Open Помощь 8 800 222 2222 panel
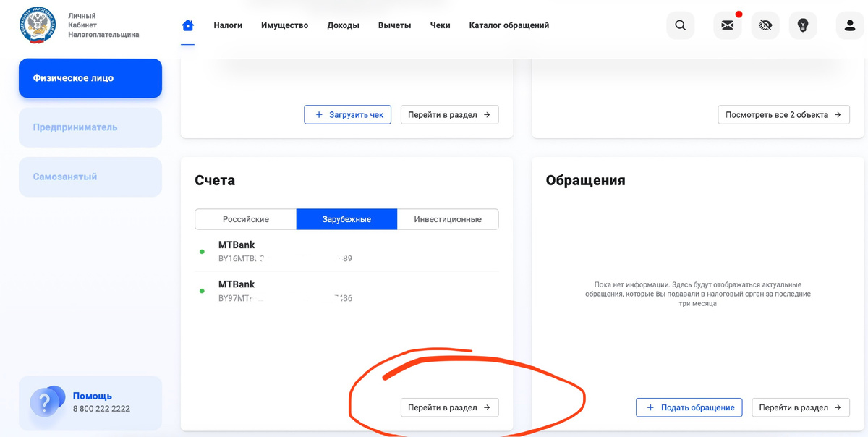868x437 pixels. (90, 402)
